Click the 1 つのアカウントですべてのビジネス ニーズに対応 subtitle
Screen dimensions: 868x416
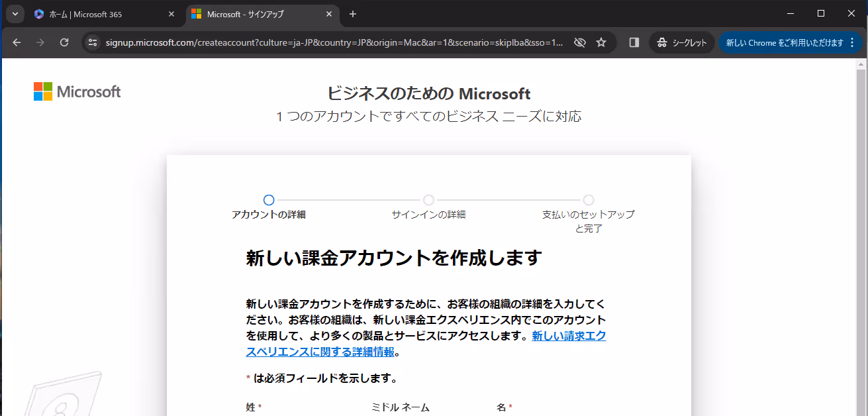(x=429, y=117)
